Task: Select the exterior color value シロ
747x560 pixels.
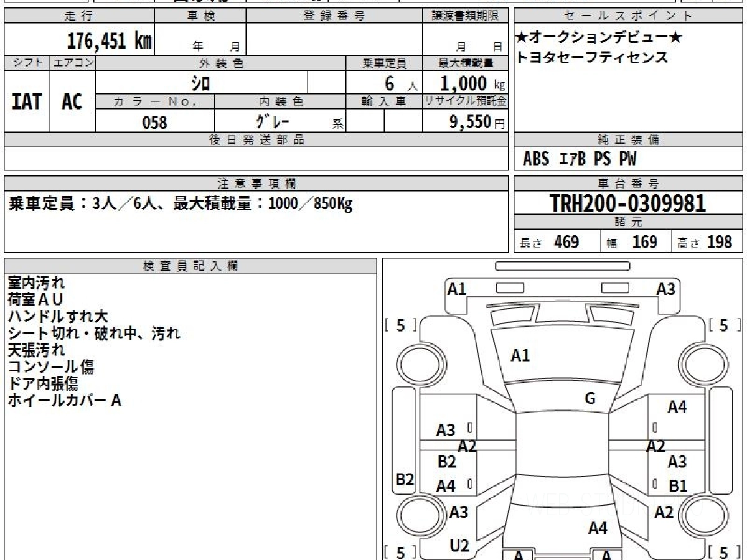Action: 200,83
